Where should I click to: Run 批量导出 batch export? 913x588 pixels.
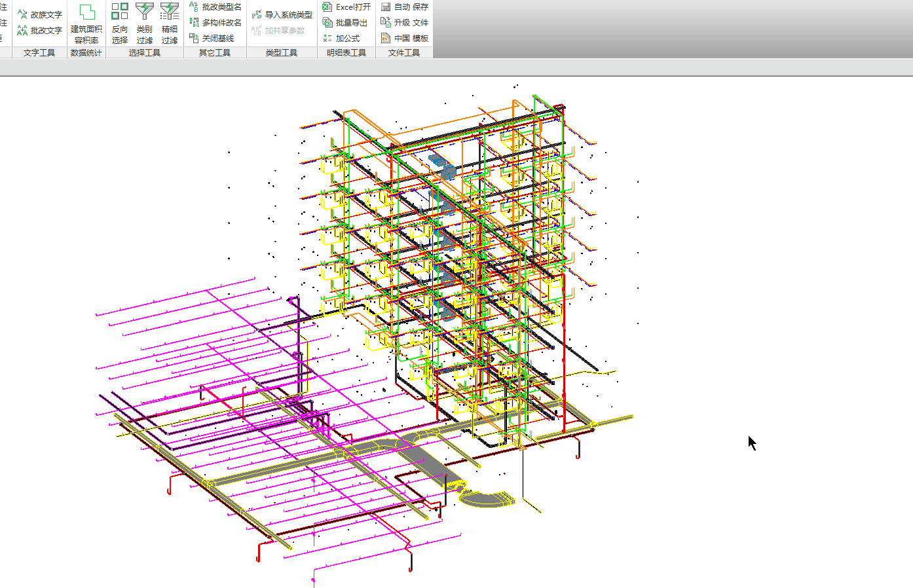tap(345, 22)
